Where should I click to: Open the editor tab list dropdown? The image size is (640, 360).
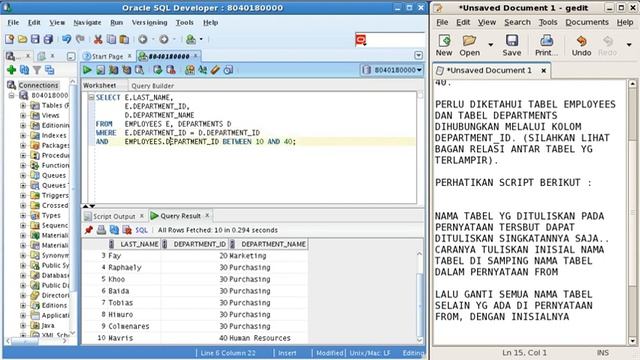click(418, 56)
